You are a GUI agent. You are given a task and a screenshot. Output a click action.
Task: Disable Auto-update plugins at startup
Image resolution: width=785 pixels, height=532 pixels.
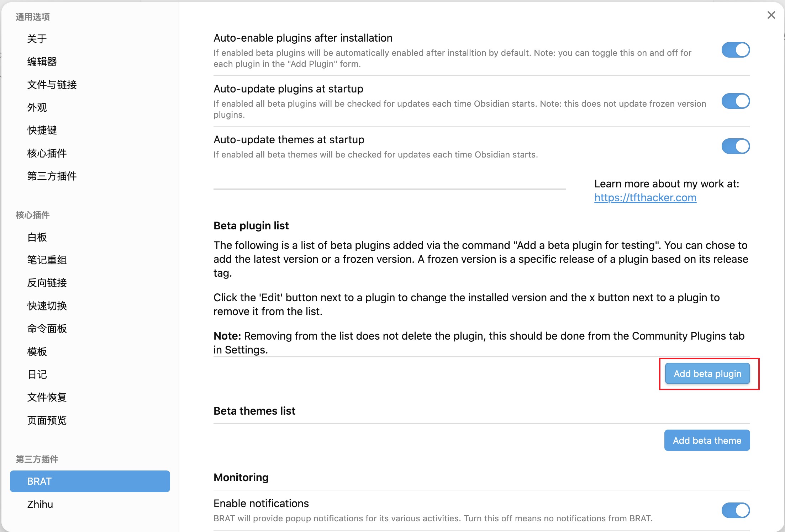click(735, 101)
